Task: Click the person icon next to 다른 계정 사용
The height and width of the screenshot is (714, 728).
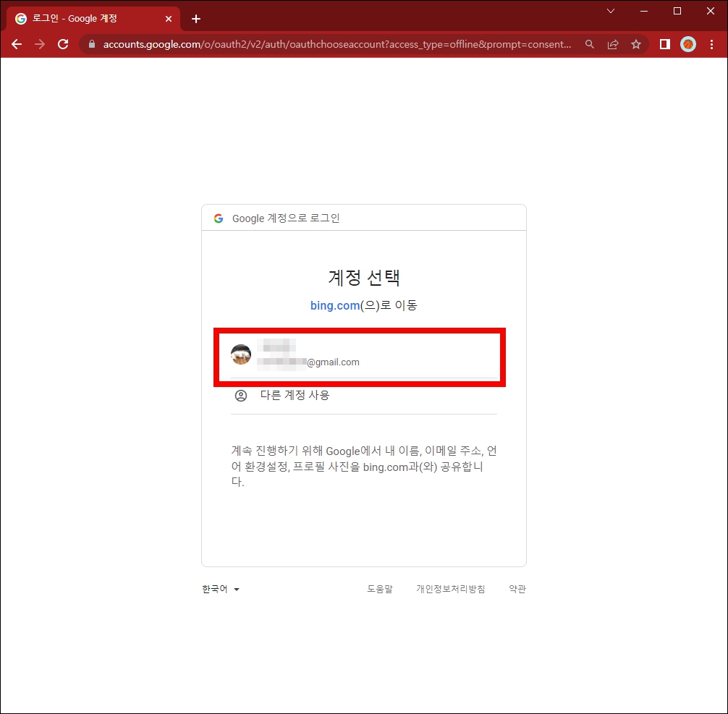Action: (x=241, y=395)
